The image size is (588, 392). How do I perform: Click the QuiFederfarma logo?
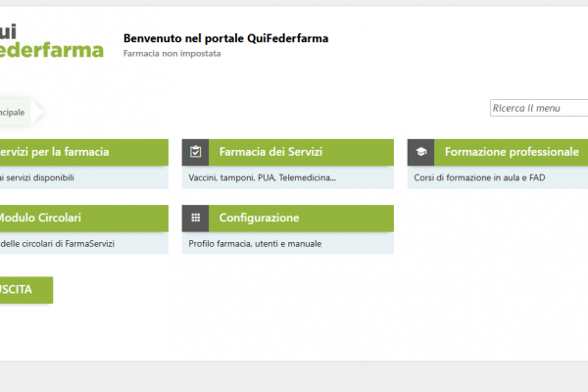tap(52, 41)
